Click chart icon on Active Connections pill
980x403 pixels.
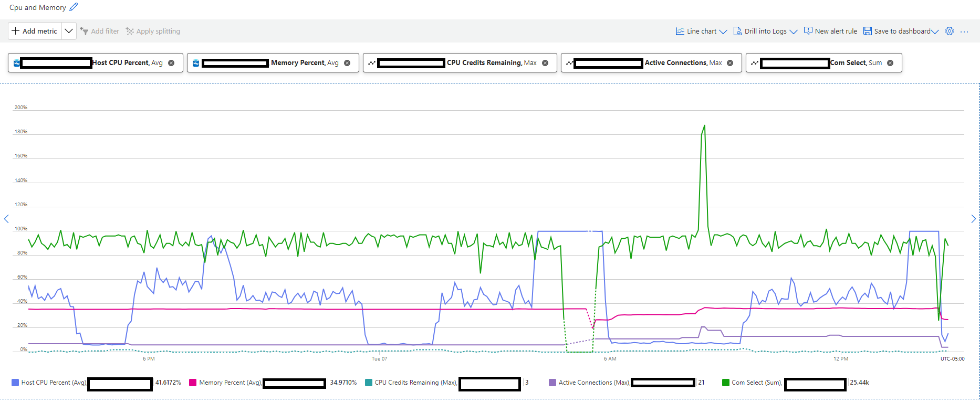(x=570, y=63)
